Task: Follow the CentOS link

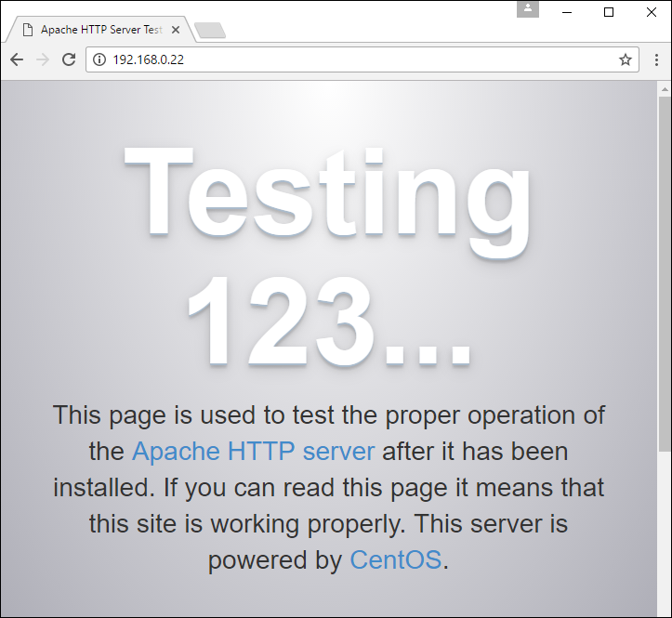Action: tap(396, 559)
